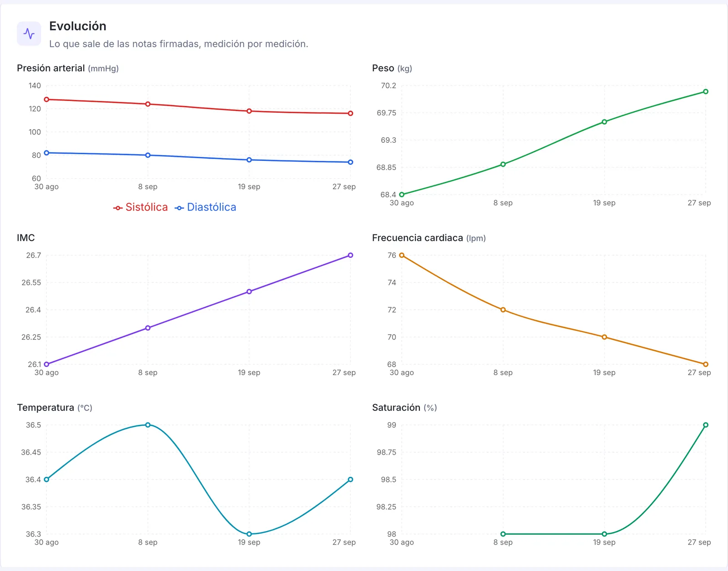
Task: Click the Diastólica blue legend marker
Action: click(x=179, y=208)
